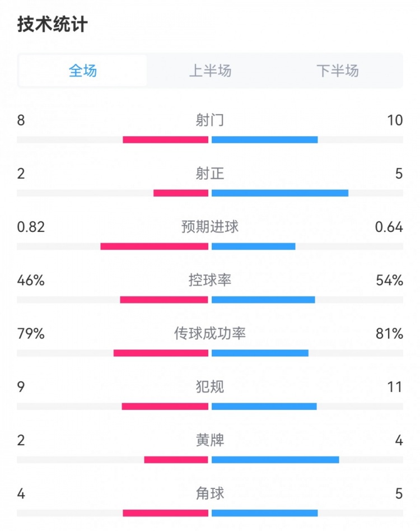Click the blue bar under 控球率
420x531 pixels.
[263, 300]
